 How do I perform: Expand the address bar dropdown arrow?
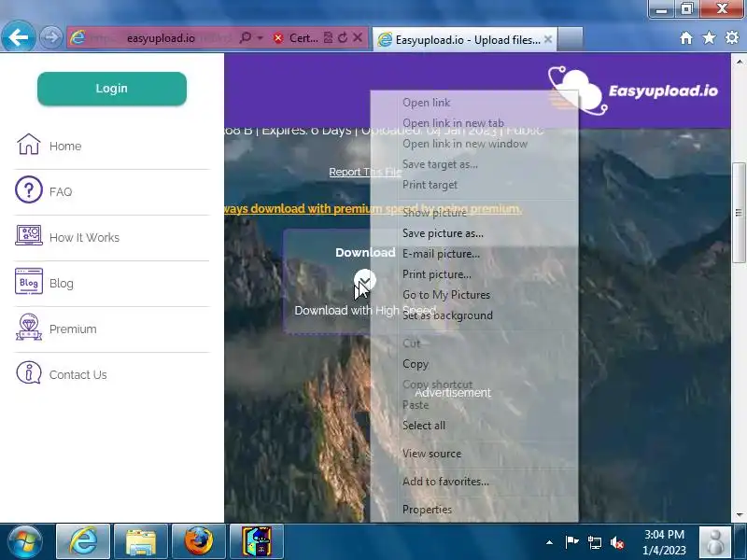[x=261, y=37]
